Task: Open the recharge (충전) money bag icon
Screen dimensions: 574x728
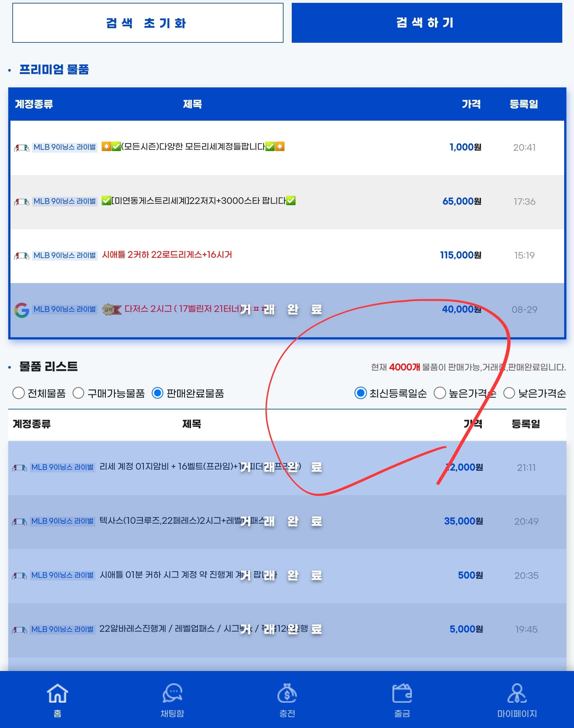Action: (x=287, y=694)
